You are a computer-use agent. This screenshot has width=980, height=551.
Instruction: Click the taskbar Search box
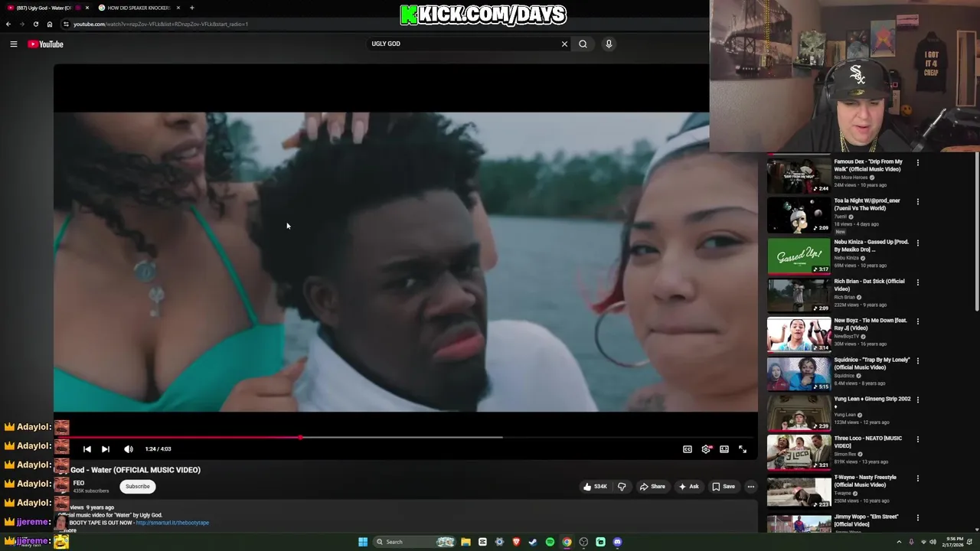click(x=416, y=542)
